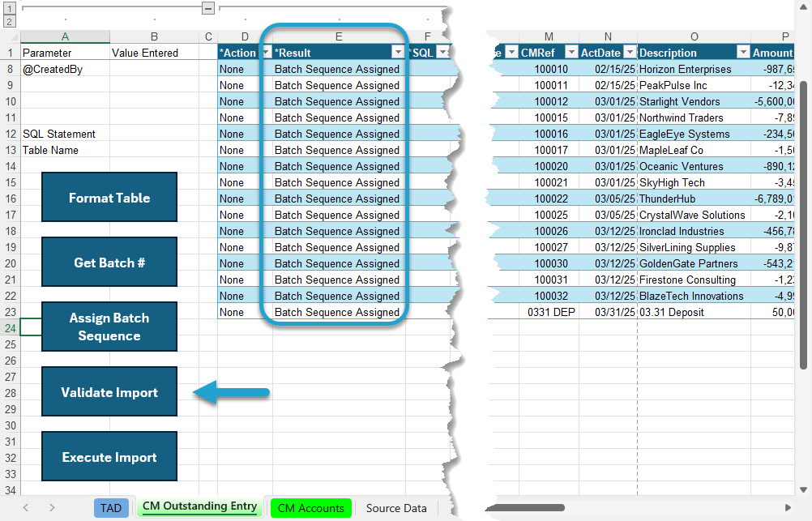
Task: Click CMRef cell 100022
Action: [x=549, y=199]
